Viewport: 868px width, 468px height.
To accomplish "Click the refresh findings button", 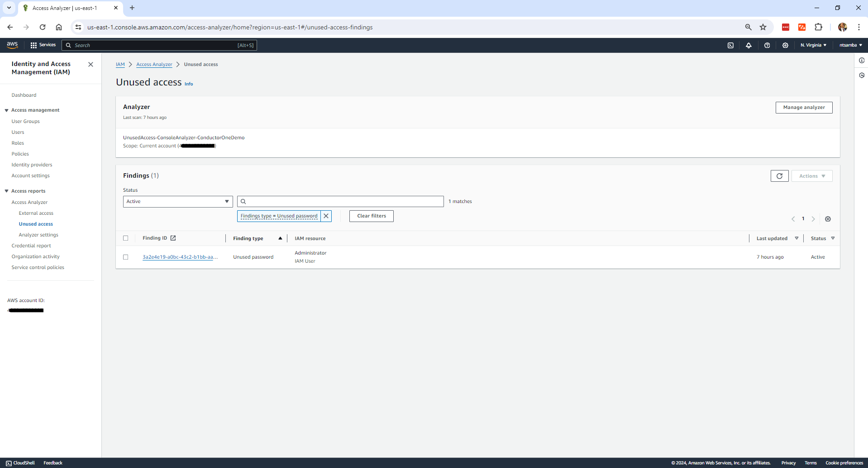I will click(x=779, y=176).
